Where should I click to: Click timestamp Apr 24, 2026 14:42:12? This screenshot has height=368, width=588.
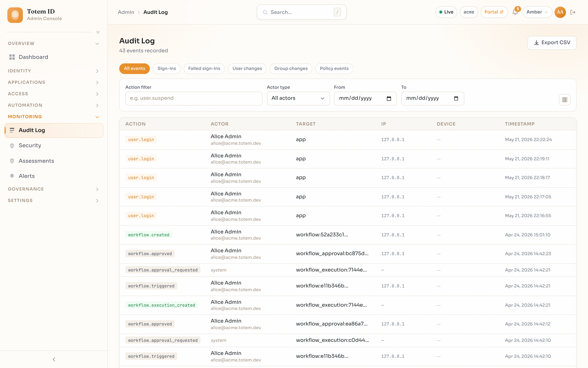(x=528, y=324)
